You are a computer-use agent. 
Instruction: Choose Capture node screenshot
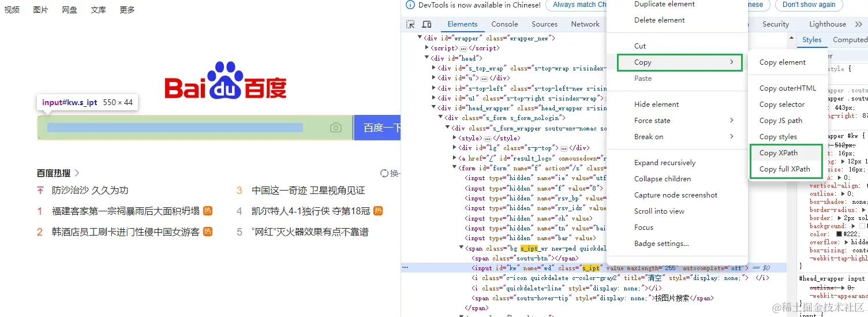point(677,195)
